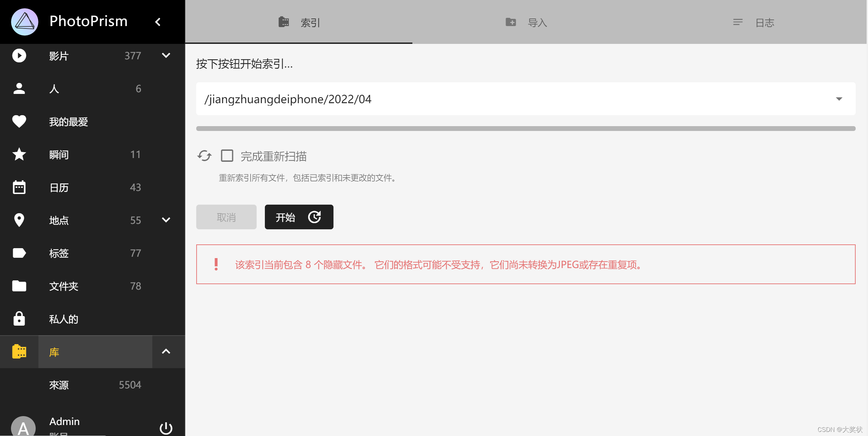The image size is (868, 436).
Task: Open the folder path dropdown arrow
Action: 839,99
